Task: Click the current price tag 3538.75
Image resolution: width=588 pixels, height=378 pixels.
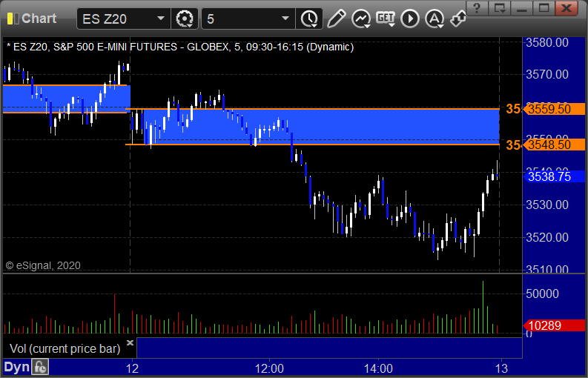Action: (554, 176)
